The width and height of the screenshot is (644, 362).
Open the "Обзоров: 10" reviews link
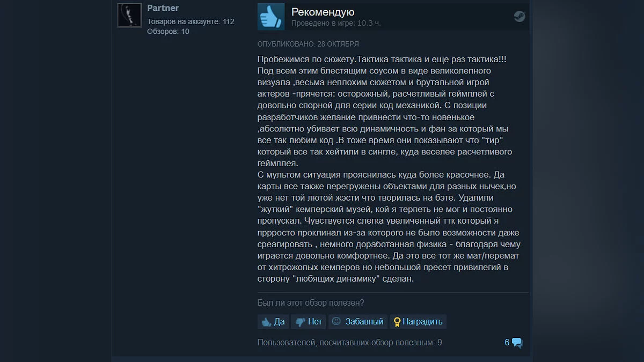[168, 31]
